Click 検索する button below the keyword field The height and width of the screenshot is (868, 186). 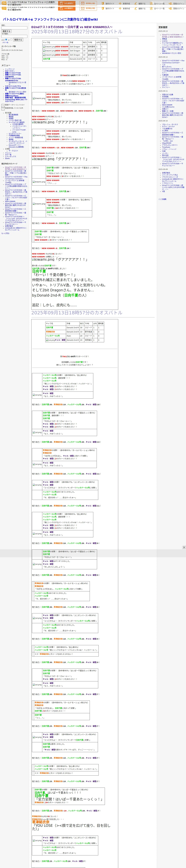6,31
